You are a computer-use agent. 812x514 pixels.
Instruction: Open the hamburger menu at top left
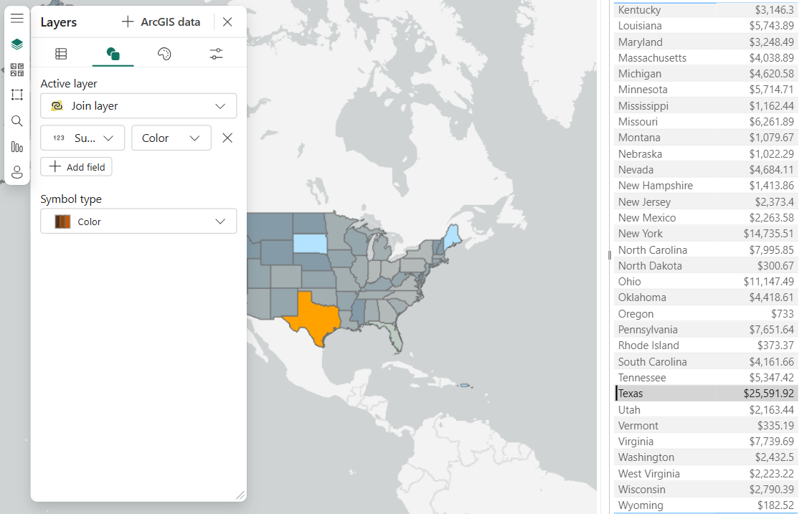(17, 18)
